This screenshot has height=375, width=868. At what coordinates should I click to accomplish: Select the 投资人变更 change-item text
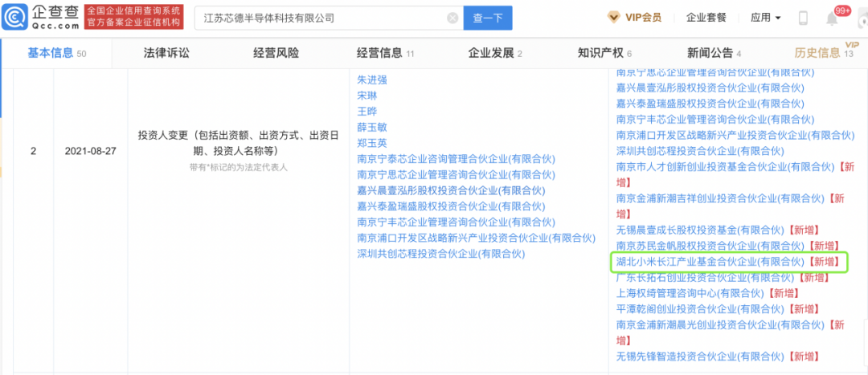[239, 143]
